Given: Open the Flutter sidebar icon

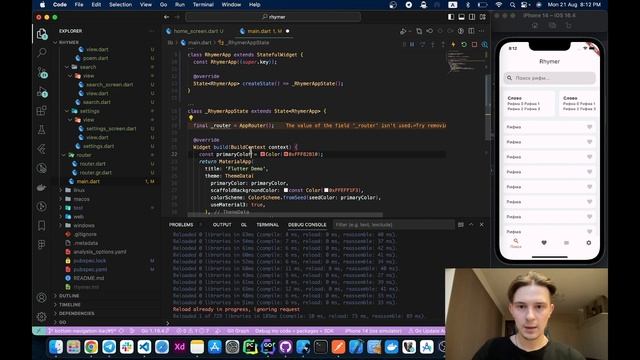Looking at the screenshot, I should (42, 149).
